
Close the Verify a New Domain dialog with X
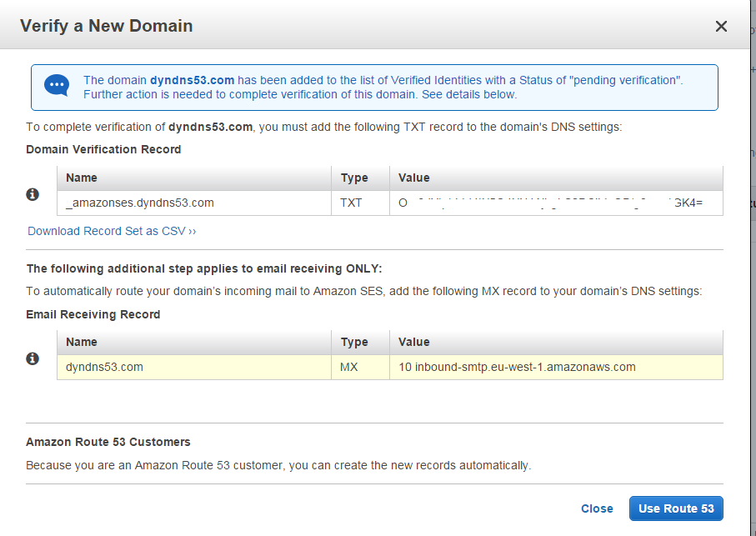tap(721, 27)
